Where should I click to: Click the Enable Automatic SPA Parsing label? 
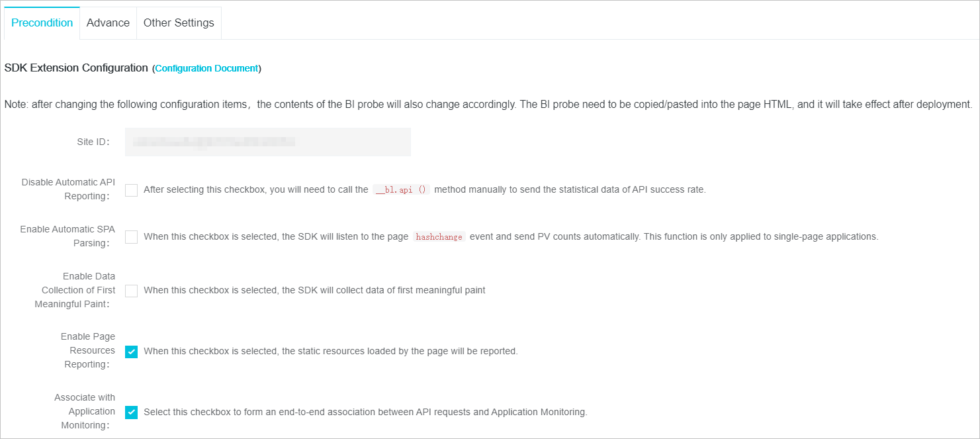67,236
